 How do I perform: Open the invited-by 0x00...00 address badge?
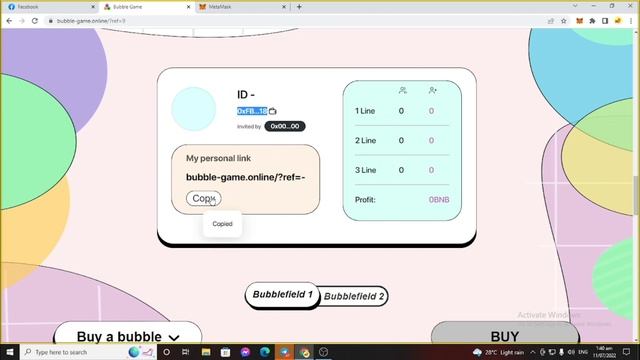tap(284, 126)
